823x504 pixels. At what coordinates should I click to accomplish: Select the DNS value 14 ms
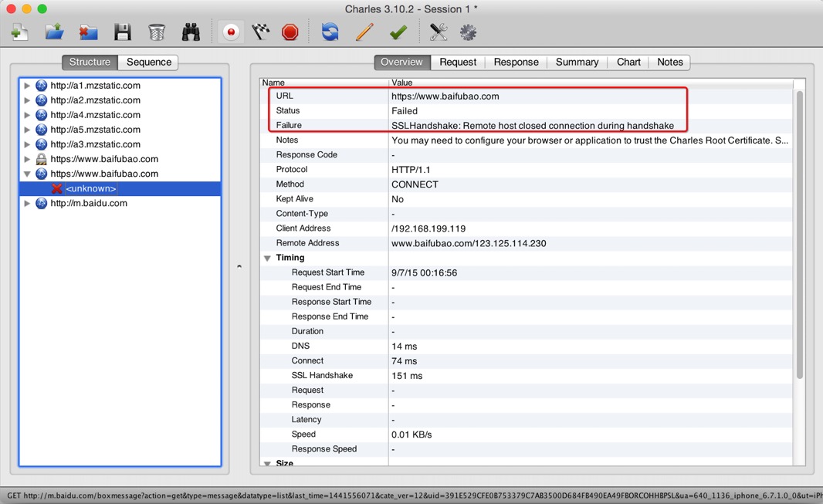pyautogui.click(x=404, y=346)
